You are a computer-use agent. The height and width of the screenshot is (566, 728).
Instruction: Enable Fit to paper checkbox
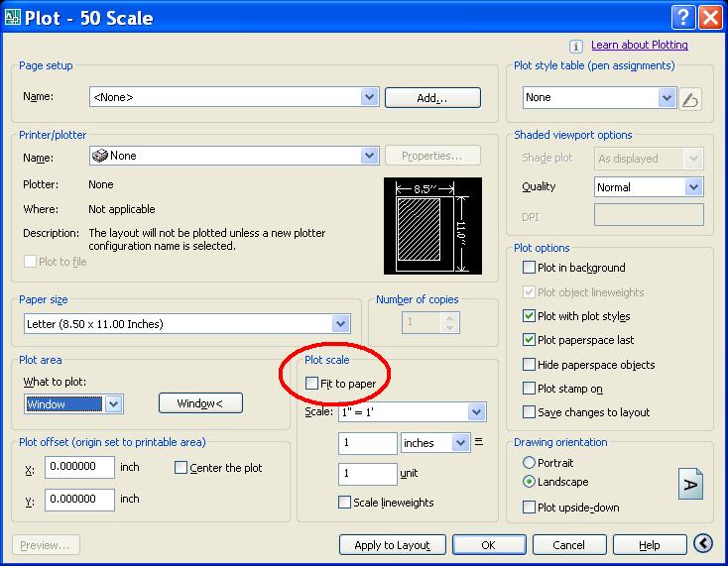pos(311,384)
